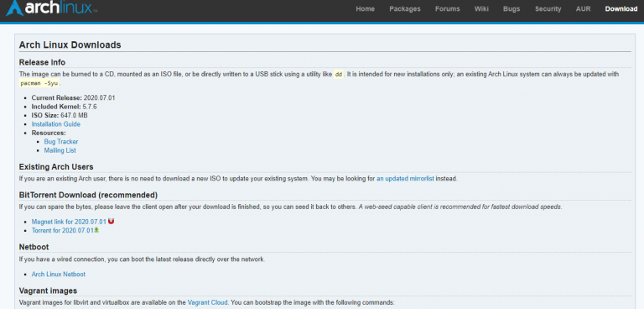Viewport: 644px width, 309px height.
Task: Click the 'Release Info' heading
Action: click(x=42, y=62)
